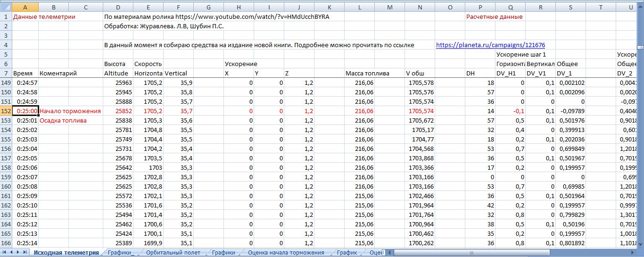This screenshot has height=257, width=644.
Task: Select altitude value 25963
Action: [118, 83]
